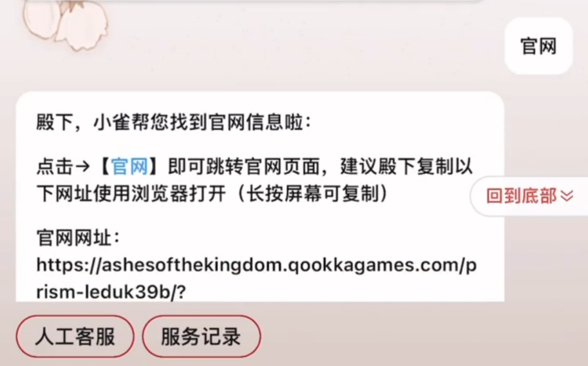This screenshot has height=366, width=588.
Task: Select the sent 官网 message bubble
Action: (x=538, y=46)
